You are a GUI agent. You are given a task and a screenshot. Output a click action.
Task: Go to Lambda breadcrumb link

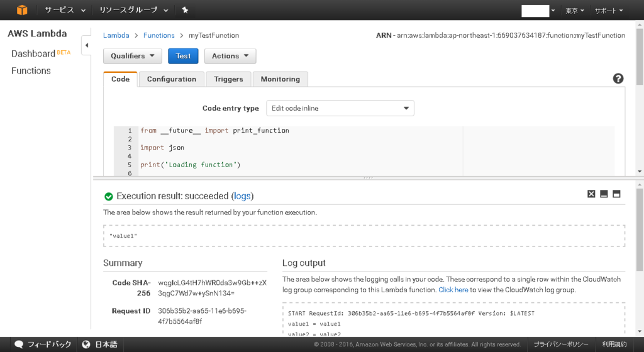[x=116, y=35]
